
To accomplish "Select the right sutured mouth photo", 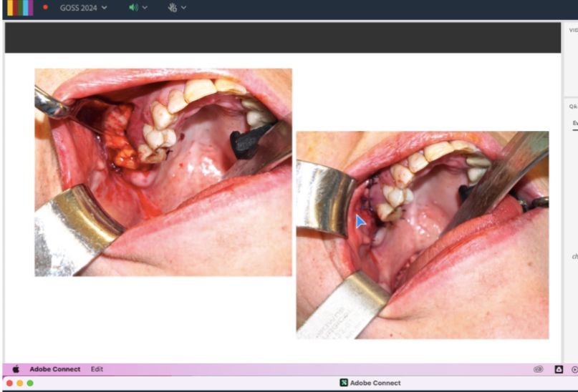I will click(423, 235).
